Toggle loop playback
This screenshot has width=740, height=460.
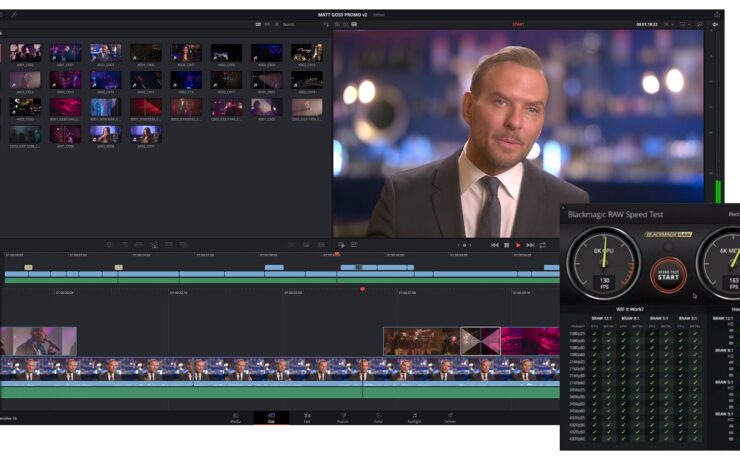(543, 245)
